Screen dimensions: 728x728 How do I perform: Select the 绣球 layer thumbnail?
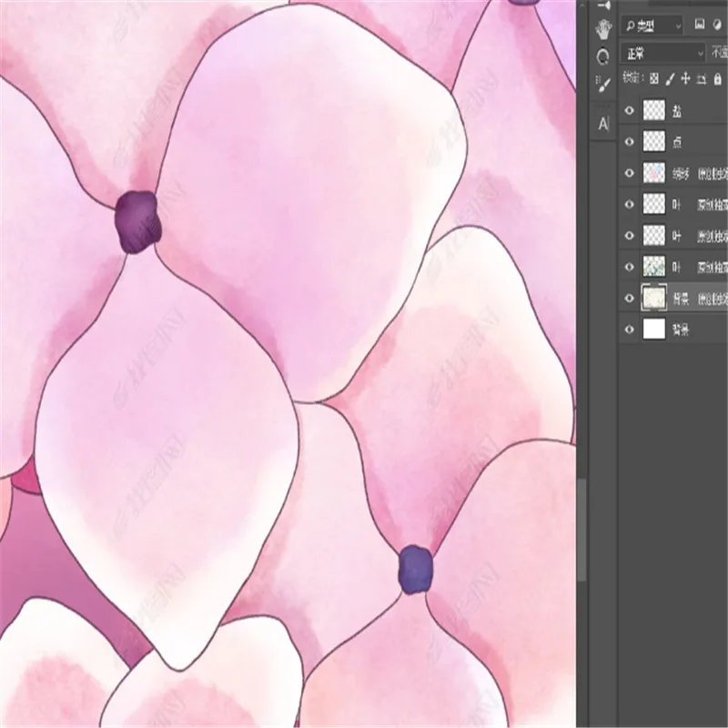coord(653,173)
